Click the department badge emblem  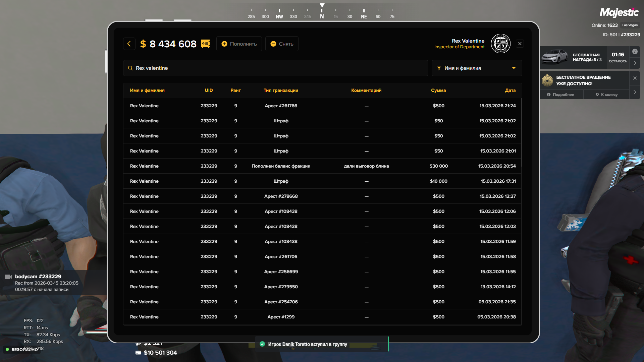coord(500,44)
